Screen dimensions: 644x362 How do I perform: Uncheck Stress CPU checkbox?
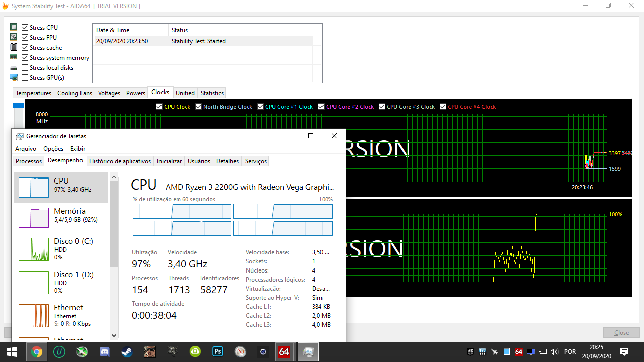pyautogui.click(x=25, y=28)
